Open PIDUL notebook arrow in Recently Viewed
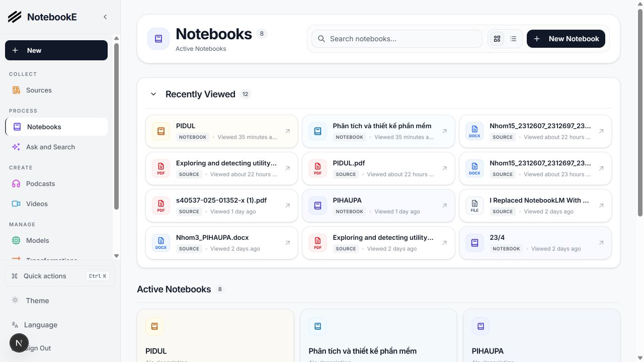This screenshot has width=644, height=362. pos(288,131)
